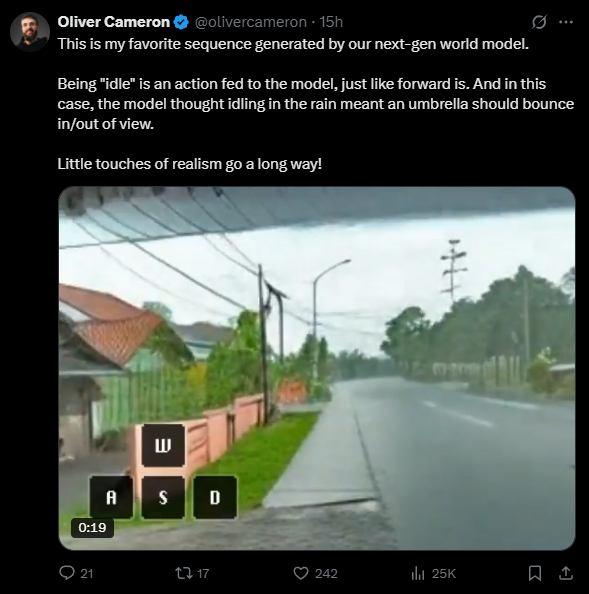Screen dimensions: 589x594
Task: Repost using the retweet arrows icon
Action: [x=184, y=573]
